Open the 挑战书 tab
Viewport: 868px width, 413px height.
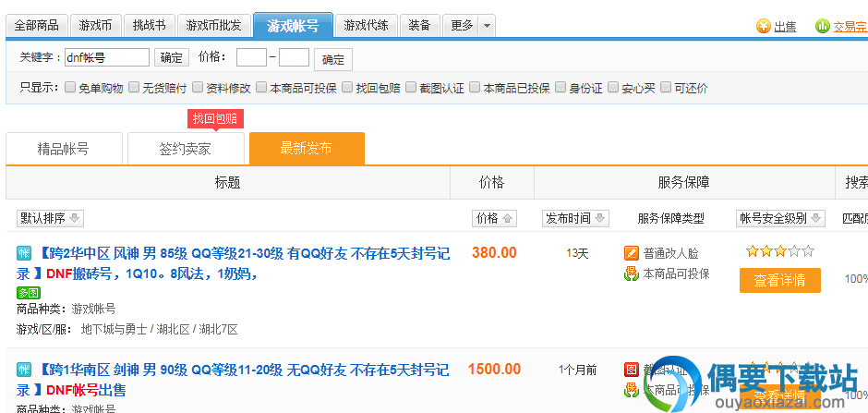click(x=149, y=26)
